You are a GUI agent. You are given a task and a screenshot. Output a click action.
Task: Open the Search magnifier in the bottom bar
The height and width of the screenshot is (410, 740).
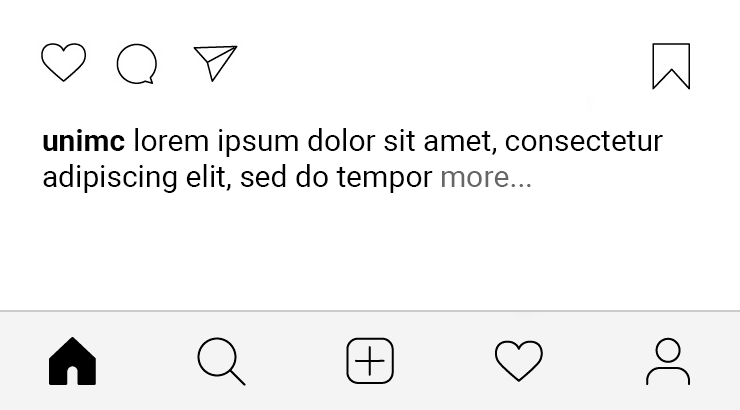coord(221,361)
